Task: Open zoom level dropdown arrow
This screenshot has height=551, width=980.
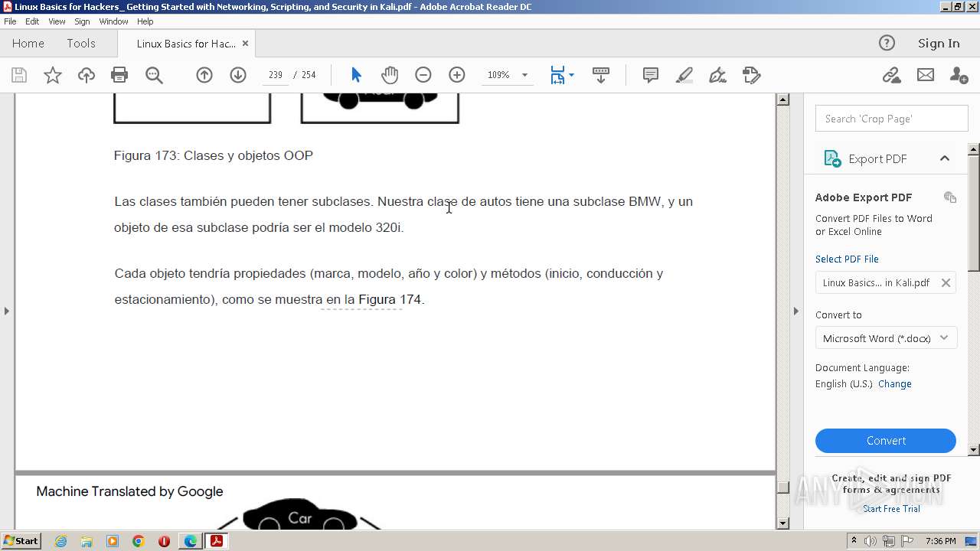Action: pos(524,75)
